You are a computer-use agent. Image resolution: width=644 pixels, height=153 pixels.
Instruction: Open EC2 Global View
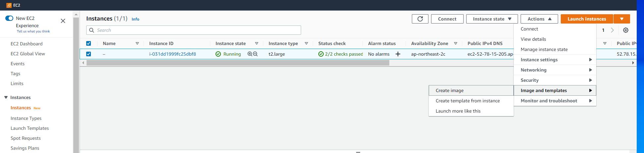(28, 54)
